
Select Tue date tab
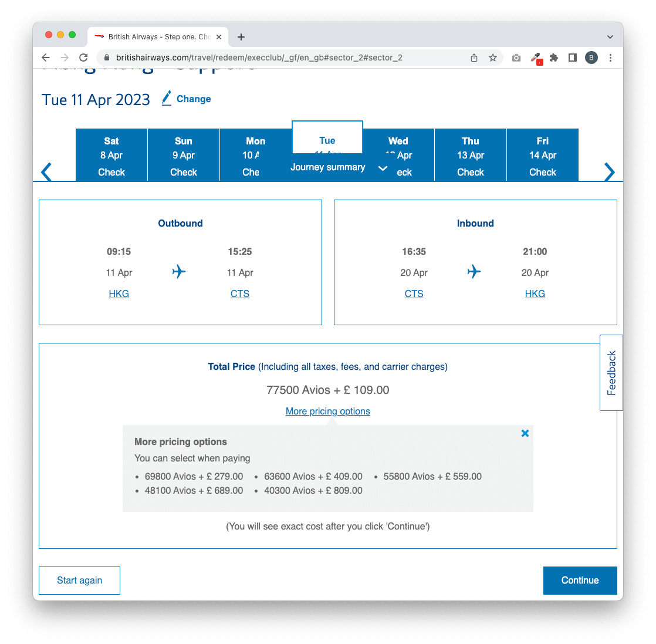point(327,138)
